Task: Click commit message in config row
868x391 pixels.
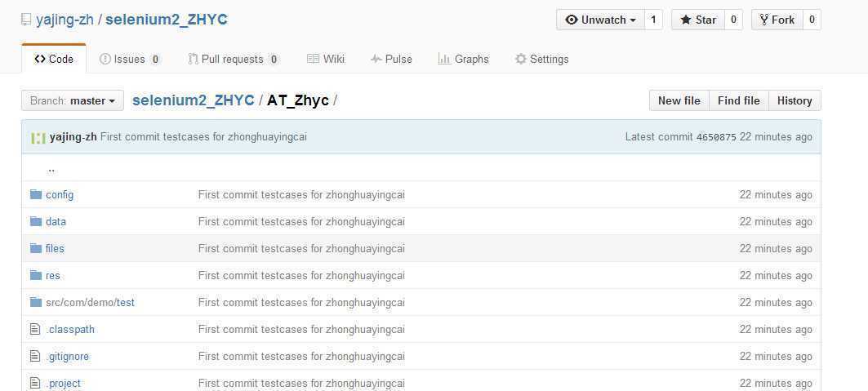Action: pos(301,194)
